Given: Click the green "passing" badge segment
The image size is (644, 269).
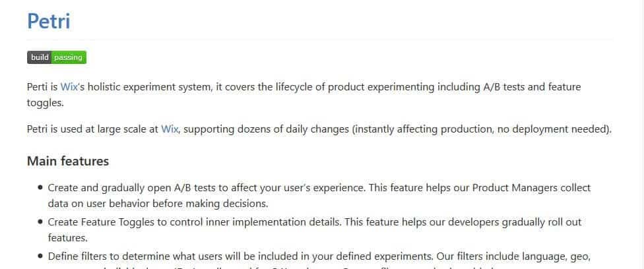Looking at the screenshot, I should click(69, 57).
